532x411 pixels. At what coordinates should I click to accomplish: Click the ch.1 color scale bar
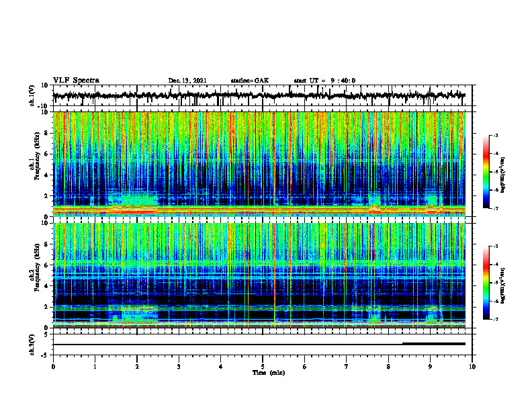coord(486,172)
